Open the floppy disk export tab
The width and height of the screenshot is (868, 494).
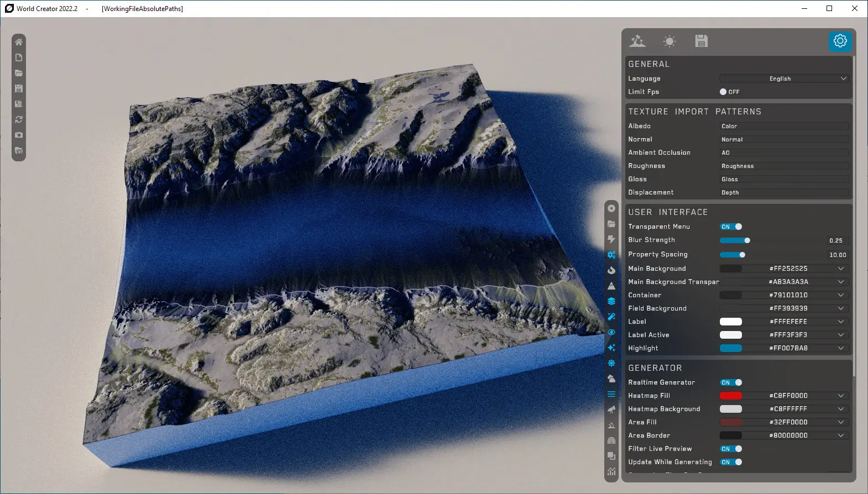click(701, 41)
